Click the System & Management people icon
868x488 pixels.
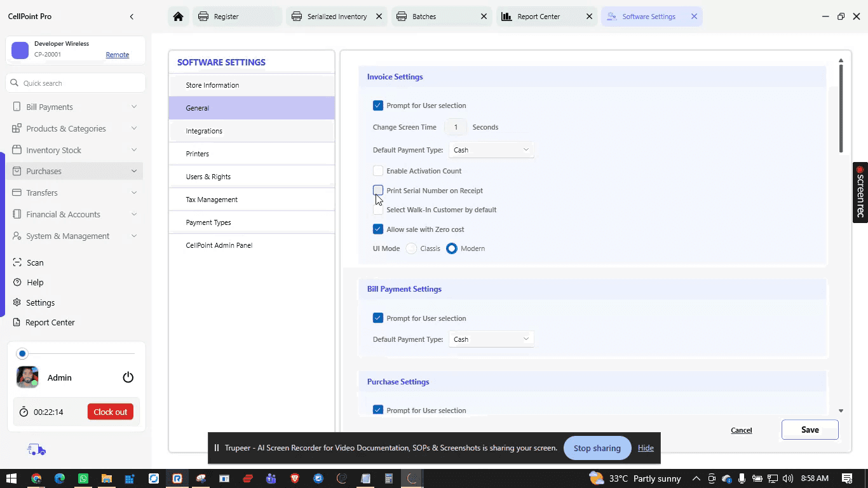tap(17, 236)
